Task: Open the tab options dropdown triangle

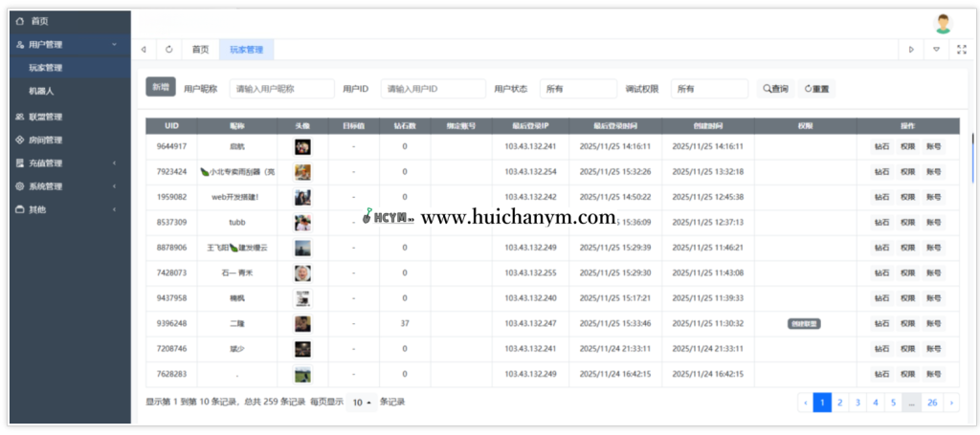Action: pyautogui.click(x=936, y=49)
